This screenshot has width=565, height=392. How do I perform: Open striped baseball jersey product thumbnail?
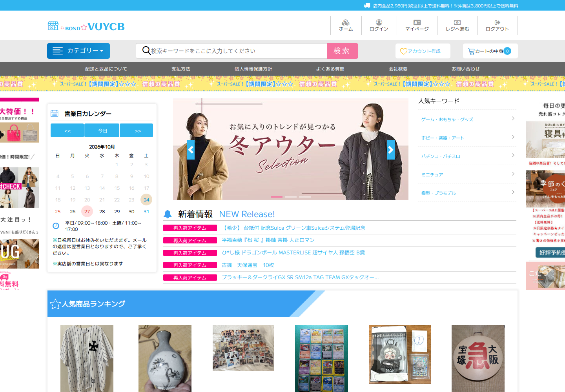(87, 358)
